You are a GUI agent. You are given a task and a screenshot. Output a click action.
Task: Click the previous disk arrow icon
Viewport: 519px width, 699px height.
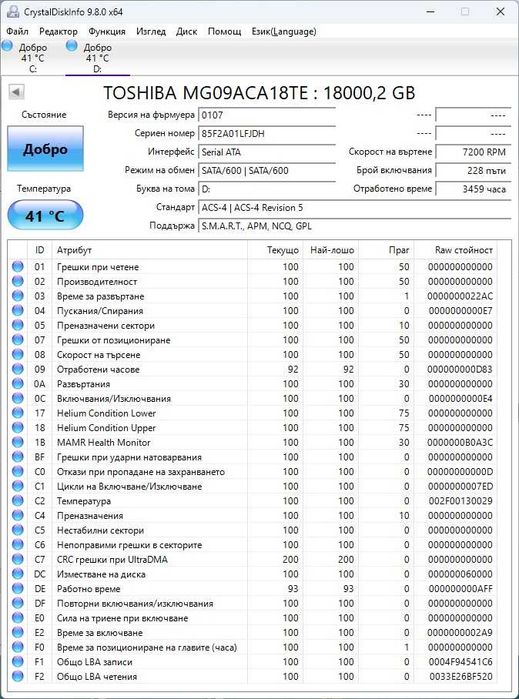coord(16,92)
